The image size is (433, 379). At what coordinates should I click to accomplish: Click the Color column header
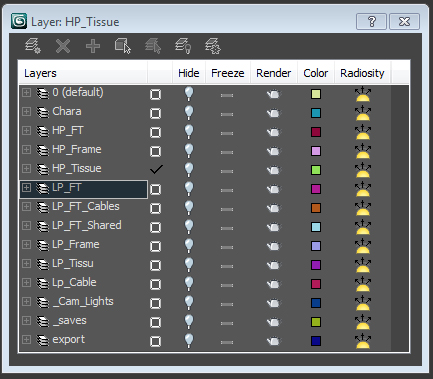(316, 73)
